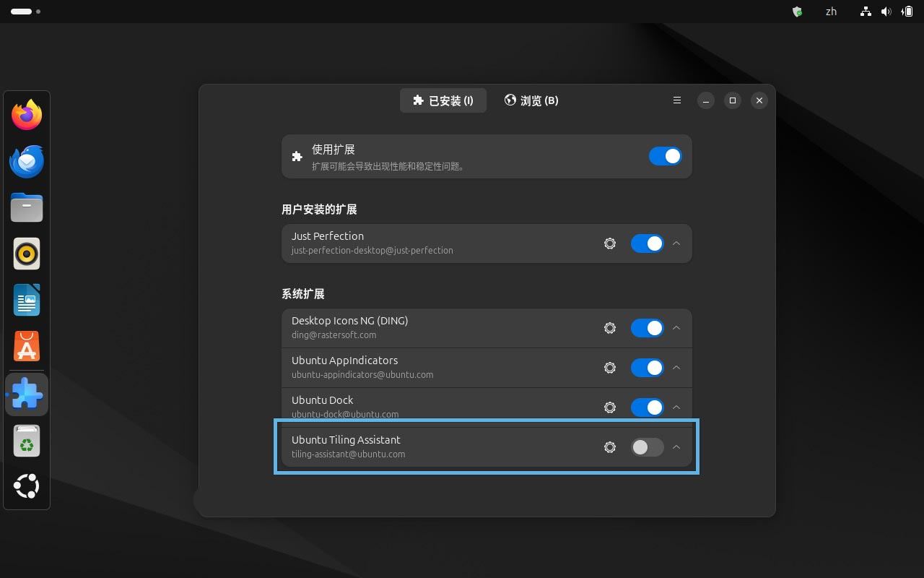Open Desktop Icons NG settings gear
The width and height of the screenshot is (924, 578).
tap(610, 328)
